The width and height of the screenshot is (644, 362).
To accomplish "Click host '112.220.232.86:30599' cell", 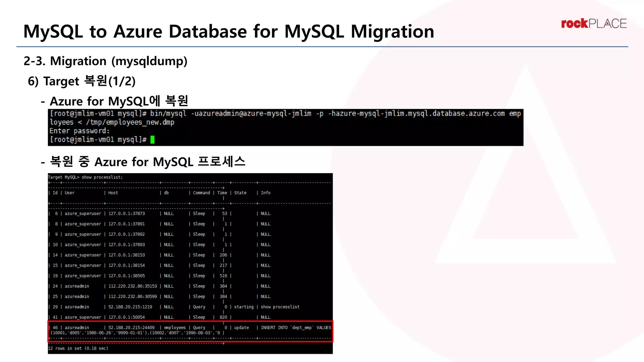I will 132,297.
